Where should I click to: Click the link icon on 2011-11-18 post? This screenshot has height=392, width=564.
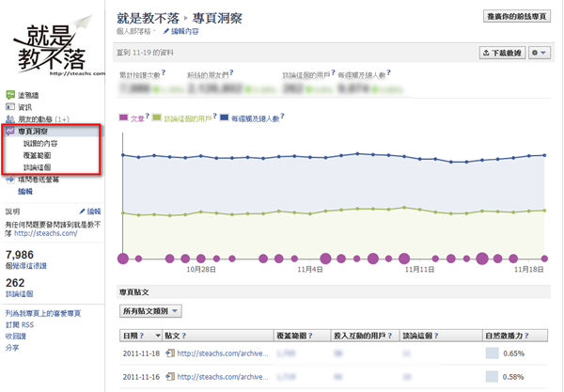[x=170, y=353]
